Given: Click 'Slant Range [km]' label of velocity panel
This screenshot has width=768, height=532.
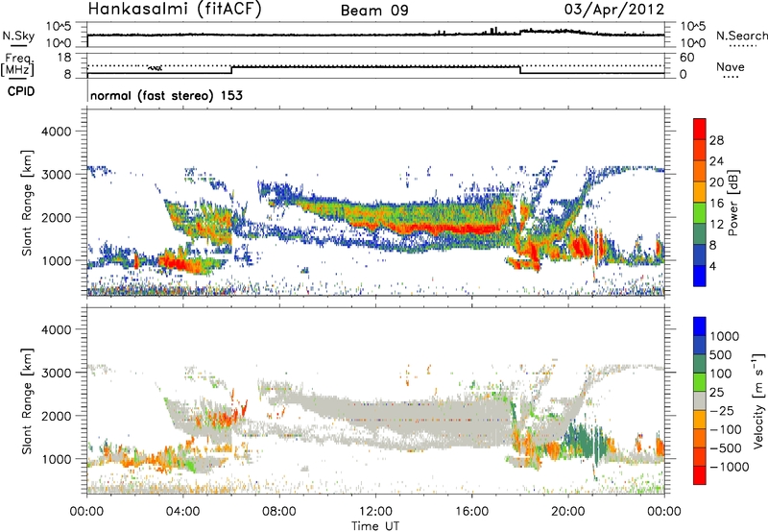Looking at the screenshot, I should point(27,401).
